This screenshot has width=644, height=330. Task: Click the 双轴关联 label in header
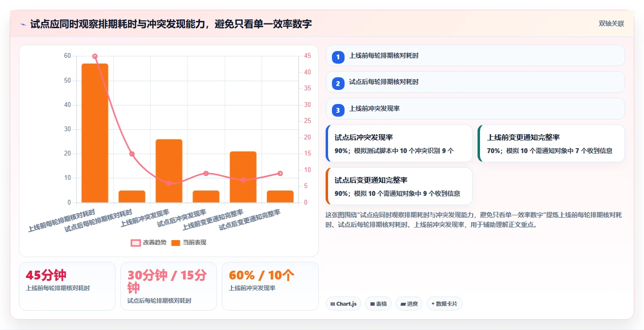(x=611, y=23)
